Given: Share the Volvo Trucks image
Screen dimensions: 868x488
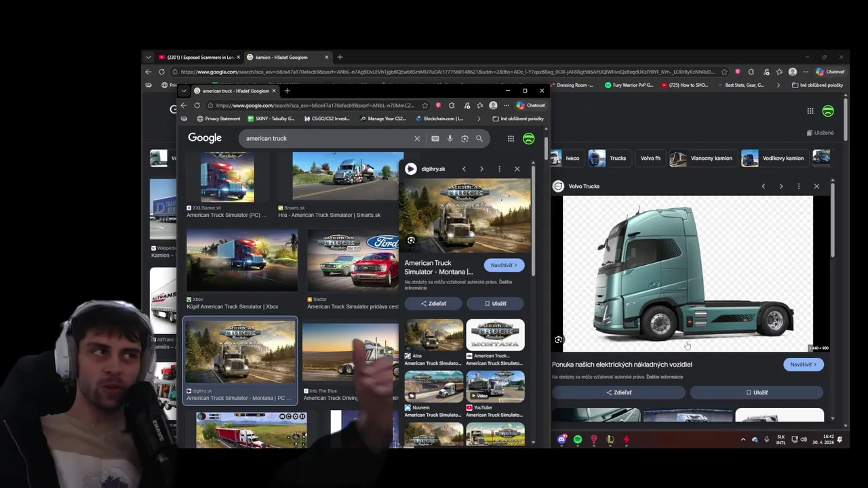Looking at the screenshot, I should tap(618, 392).
